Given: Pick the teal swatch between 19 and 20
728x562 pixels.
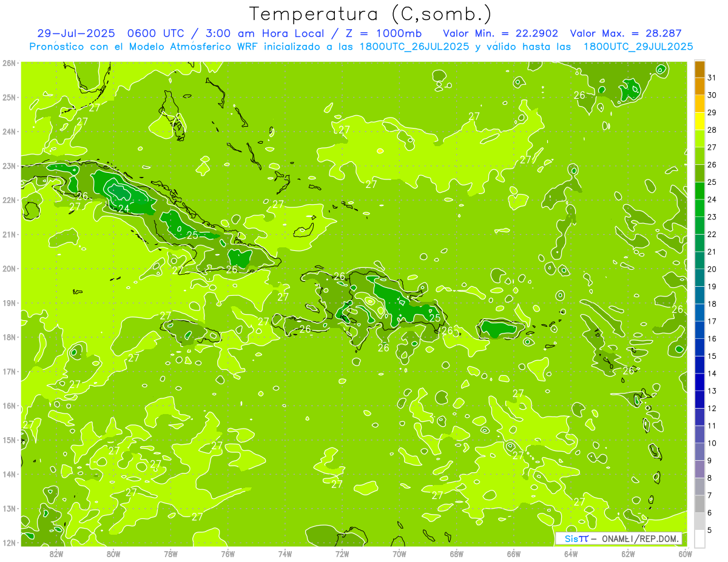Looking at the screenshot, I should (x=699, y=278).
